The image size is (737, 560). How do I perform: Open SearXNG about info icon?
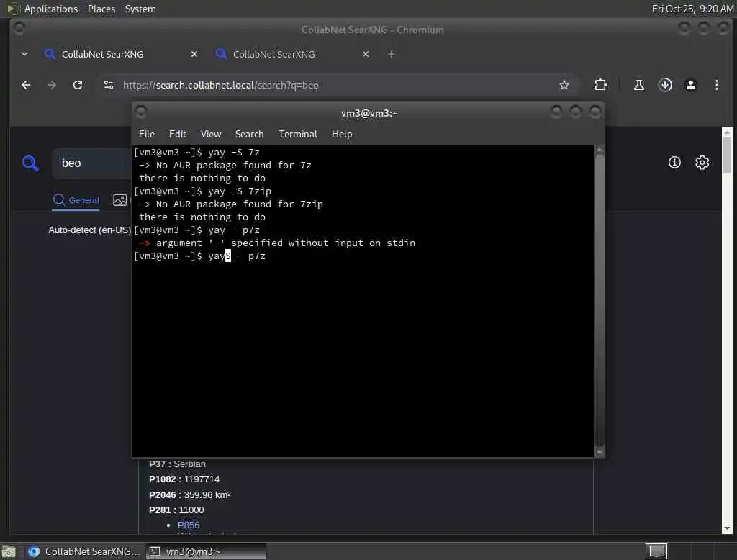click(x=674, y=163)
